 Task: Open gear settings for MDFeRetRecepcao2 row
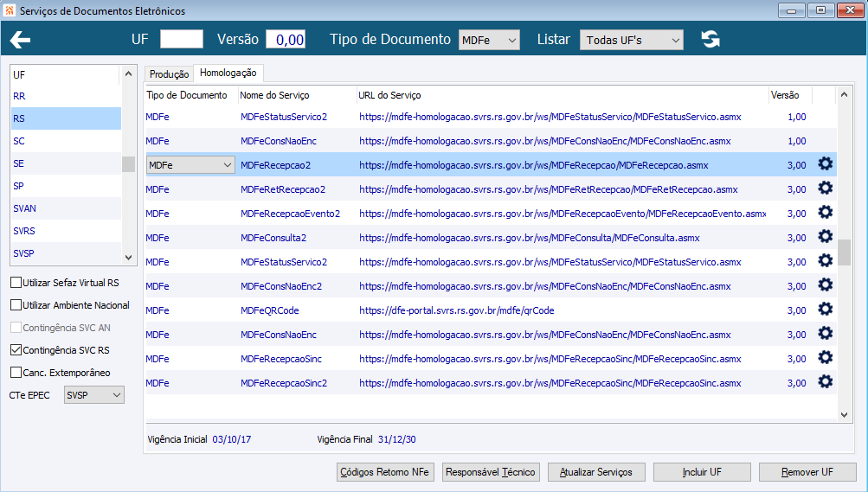click(825, 188)
